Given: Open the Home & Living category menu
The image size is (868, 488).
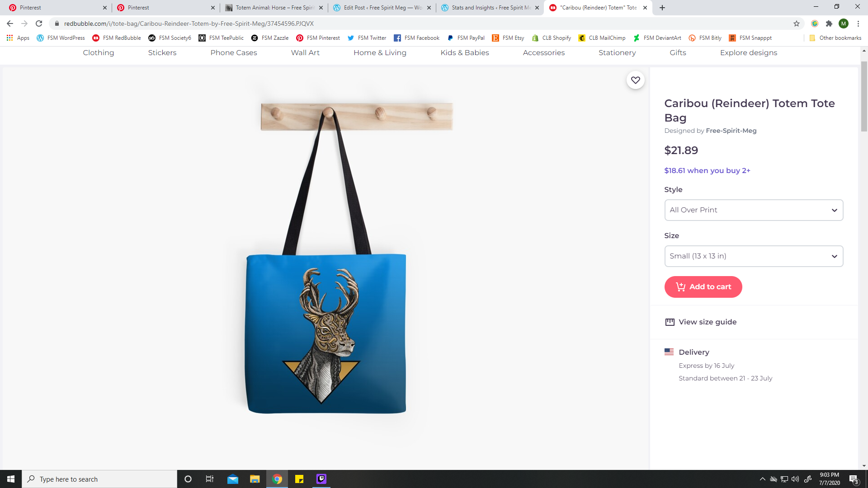Looking at the screenshot, I should [x=380, y=53].
